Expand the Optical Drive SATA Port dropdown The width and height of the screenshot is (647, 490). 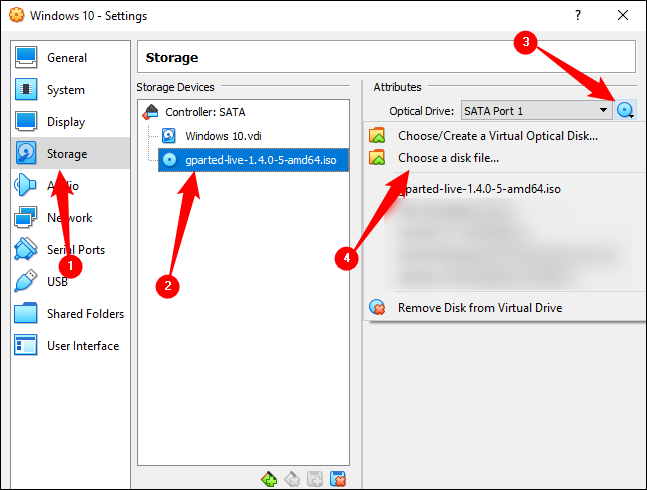(536, 111)
